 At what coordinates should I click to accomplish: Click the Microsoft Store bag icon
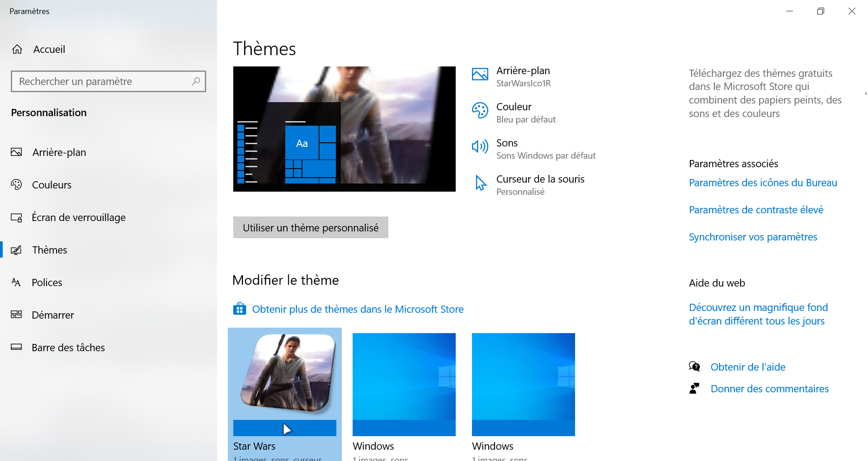point(240,309)
